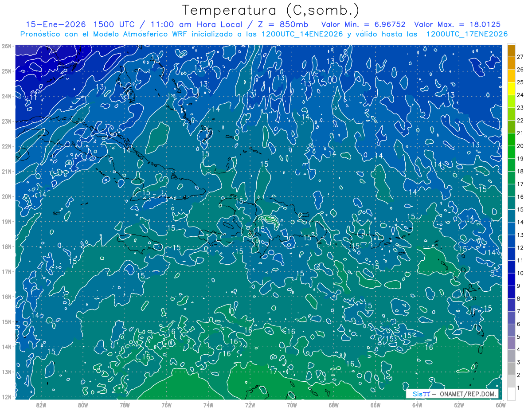The image size is (532, 411).
Task: Click the "74W" longitude axis label
Action: [x=208, y=405]
